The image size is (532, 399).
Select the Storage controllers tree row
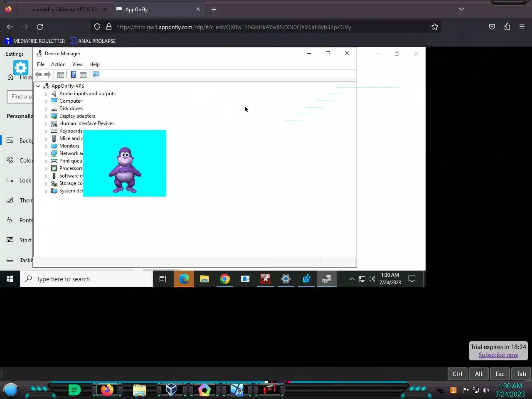[x=67, y=184]
